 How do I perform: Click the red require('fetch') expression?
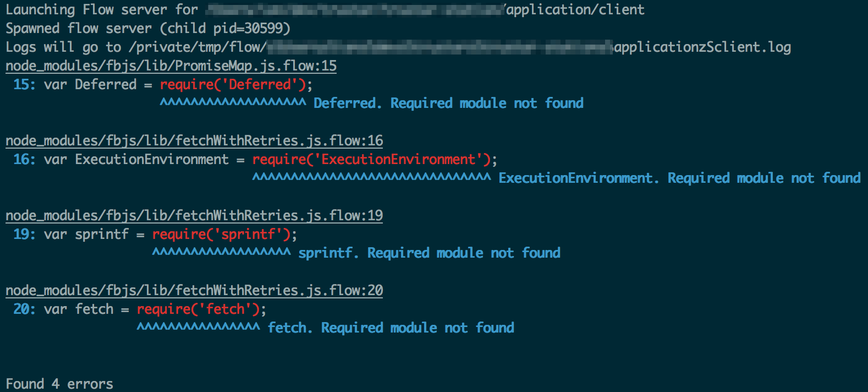[x=199, y=309]
